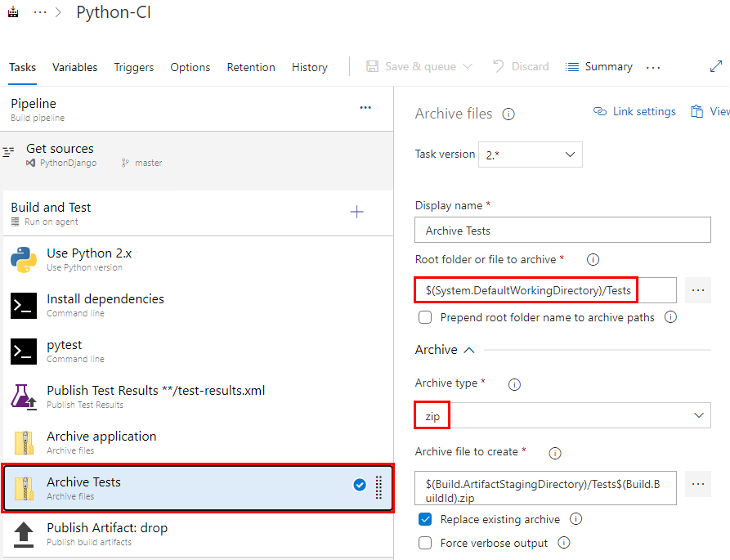Click the Get sources filter icon
The height and width of the screenshot is (560, 730).
[x=8, y=151]
